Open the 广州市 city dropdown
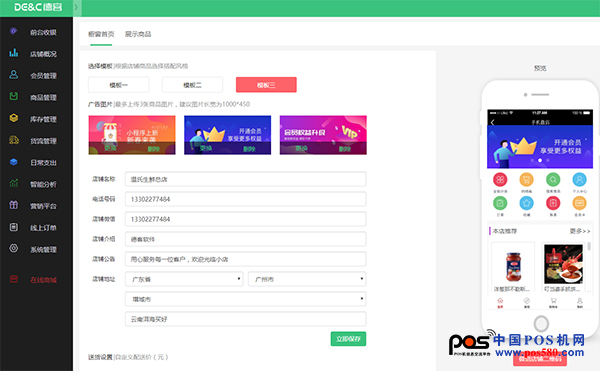600x371 pixels. point(307,279)
